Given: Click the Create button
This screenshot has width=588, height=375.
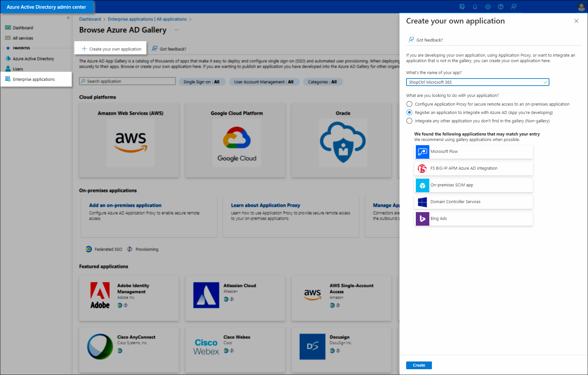Looking at the screenshot, I should click(419, 365).
